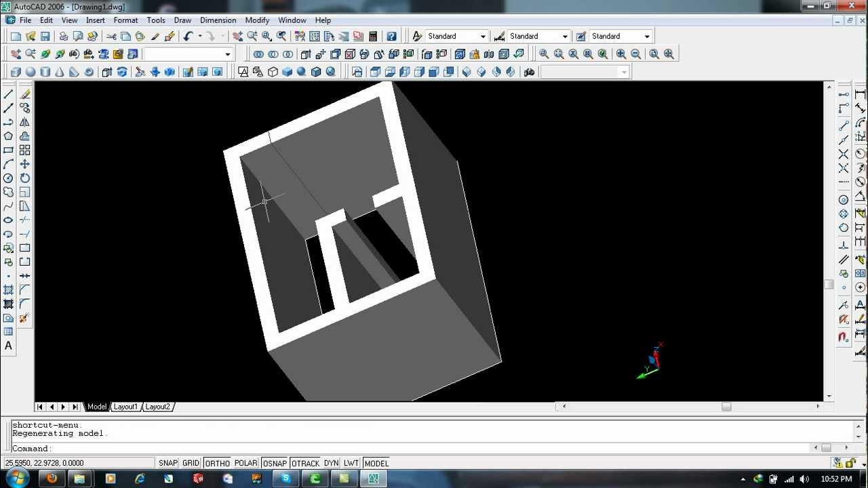This screenshot has height=488, width=868.
Task: Select the Line draw tool
Action: 9,94
